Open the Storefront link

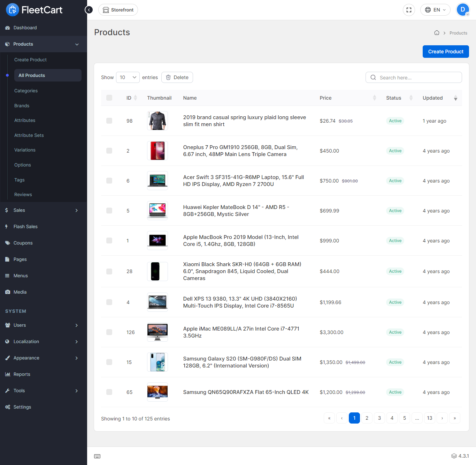[x=118, y=10]
